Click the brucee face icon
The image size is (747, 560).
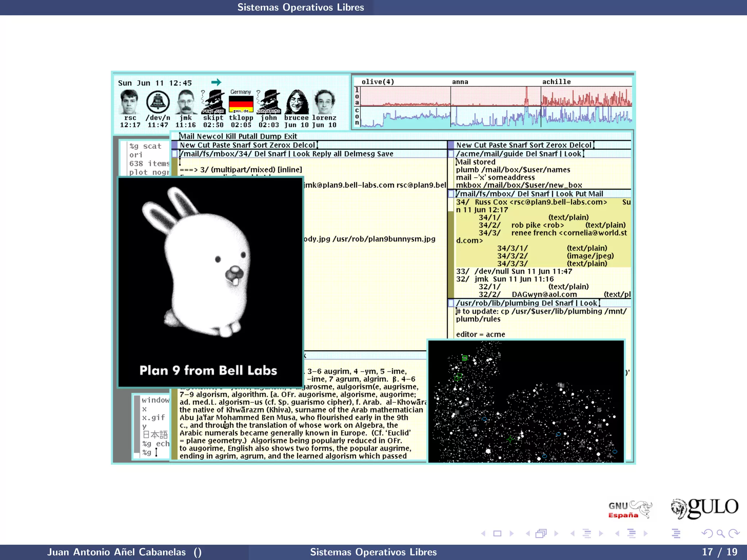click(297, 102)
